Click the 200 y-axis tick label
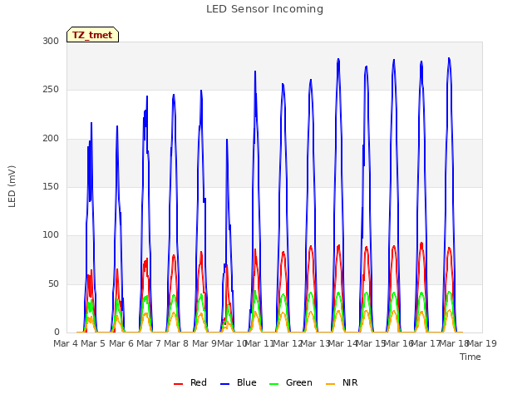 51,139
